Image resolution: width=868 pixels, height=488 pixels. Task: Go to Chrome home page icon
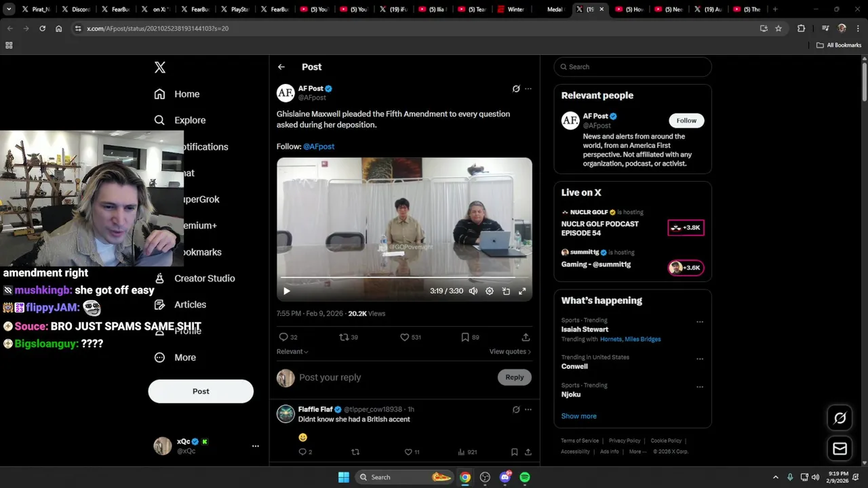[x=59, y=28]
